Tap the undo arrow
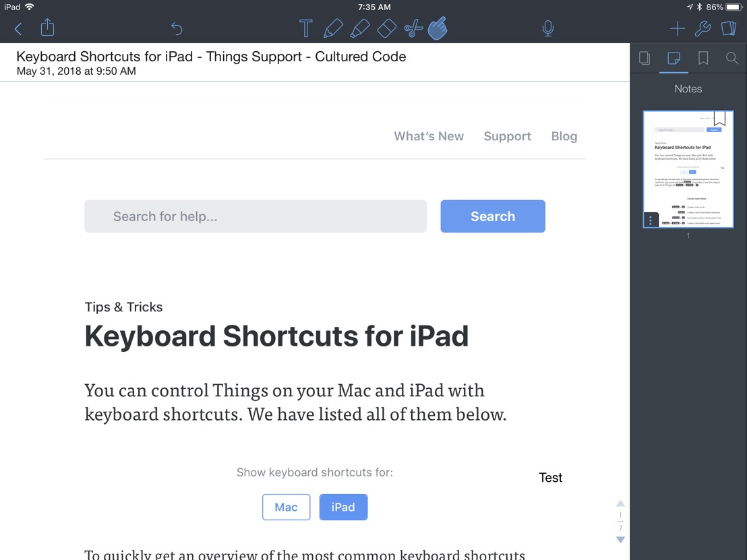Viewport: 747px width, 560px height. point(176,28)
